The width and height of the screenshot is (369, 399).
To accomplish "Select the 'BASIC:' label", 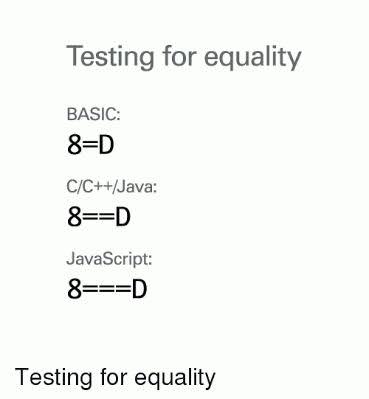I will coord(93,115).
